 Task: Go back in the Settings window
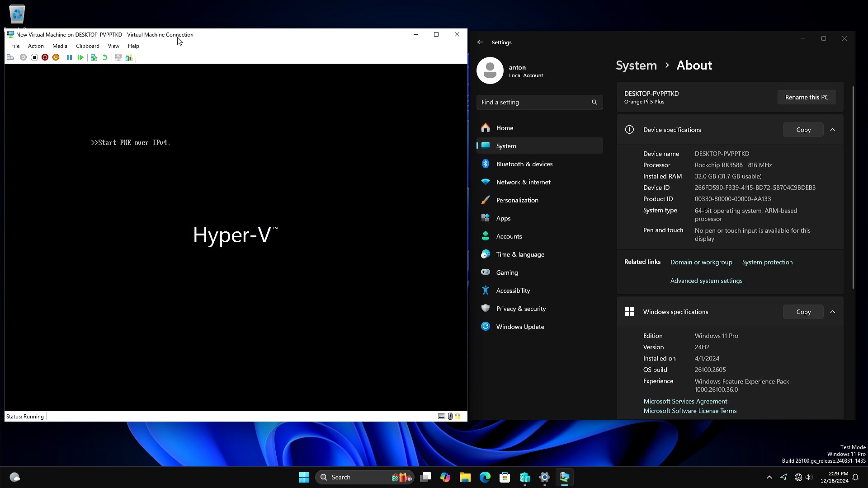coord(480,42)
